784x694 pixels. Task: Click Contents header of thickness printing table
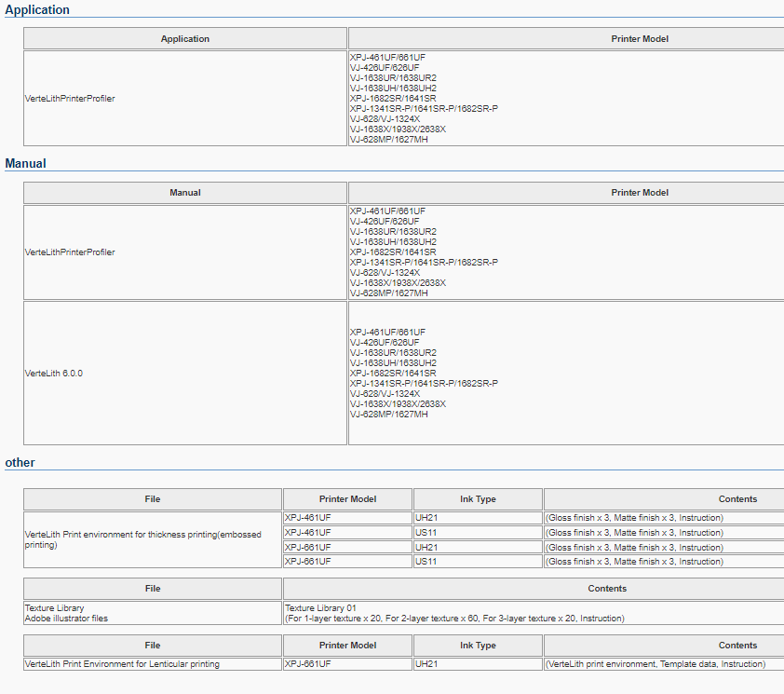[737, 499]
